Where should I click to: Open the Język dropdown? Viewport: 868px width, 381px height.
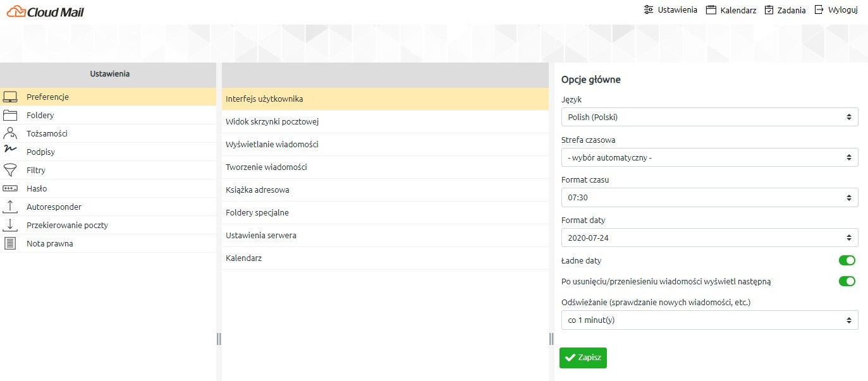coord(709,117)
